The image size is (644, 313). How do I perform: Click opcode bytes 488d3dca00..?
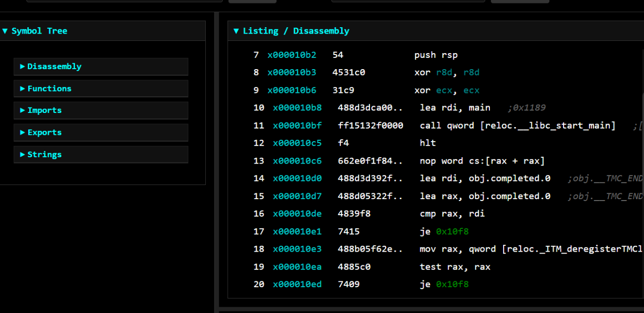[x=371, y=108]
